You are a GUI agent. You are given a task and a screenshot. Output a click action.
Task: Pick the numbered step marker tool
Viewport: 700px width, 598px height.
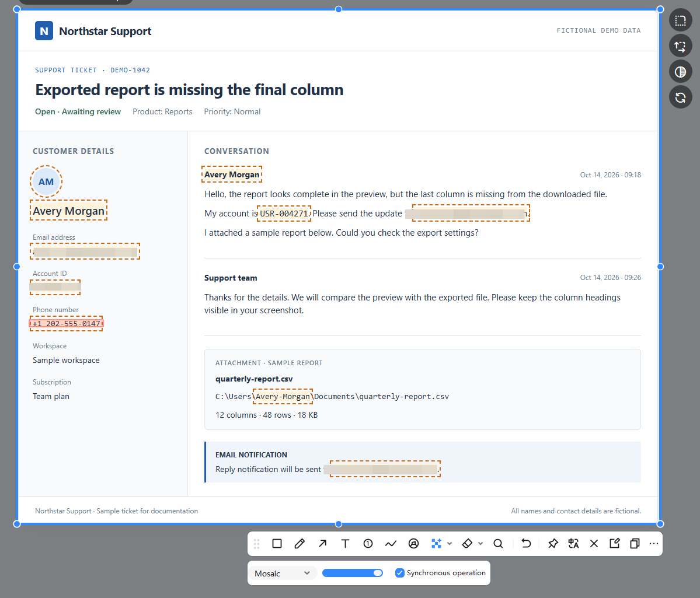[368, 543]
